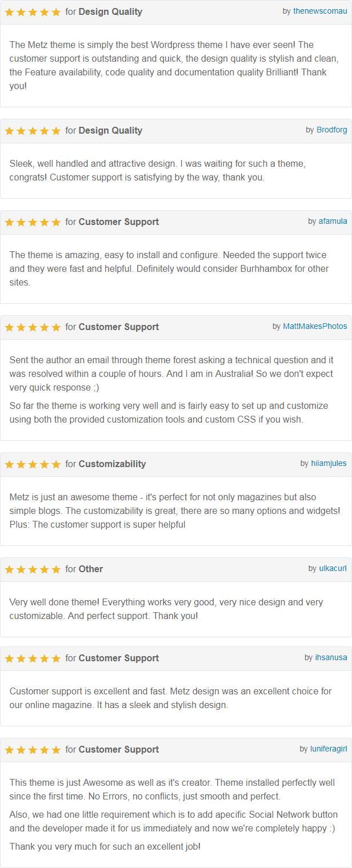Screen dimensions: 352x868
Task: Go to hiiamjules profile link
Action: tap(329, 464)
